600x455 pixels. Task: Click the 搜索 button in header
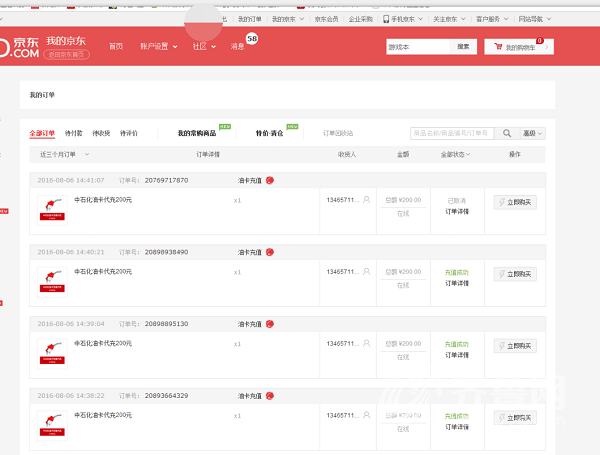pos(463,47)
